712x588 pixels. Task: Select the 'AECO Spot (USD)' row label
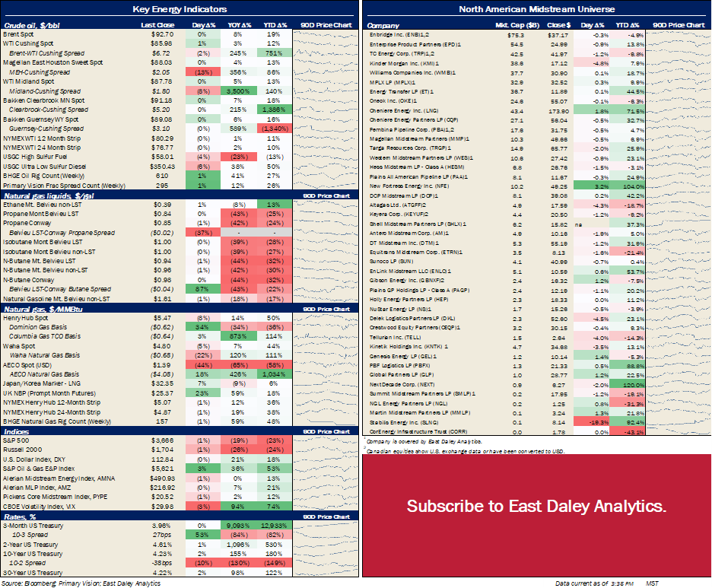click(27, 365)
